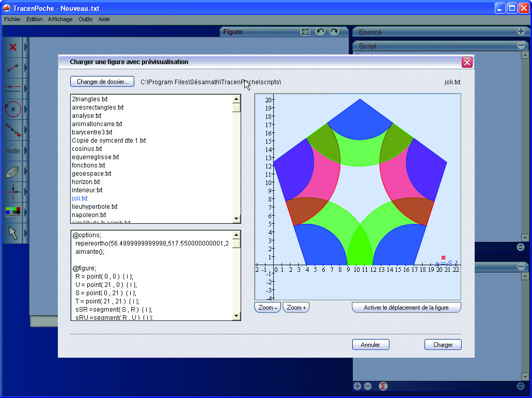The image size is (532, 398).
Task: Open the Outils menu
Action: point(86,19)
